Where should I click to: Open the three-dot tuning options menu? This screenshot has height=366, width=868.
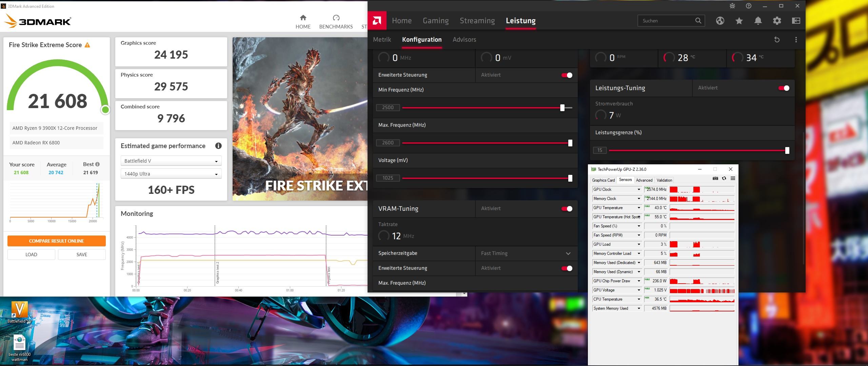[796, 40]
